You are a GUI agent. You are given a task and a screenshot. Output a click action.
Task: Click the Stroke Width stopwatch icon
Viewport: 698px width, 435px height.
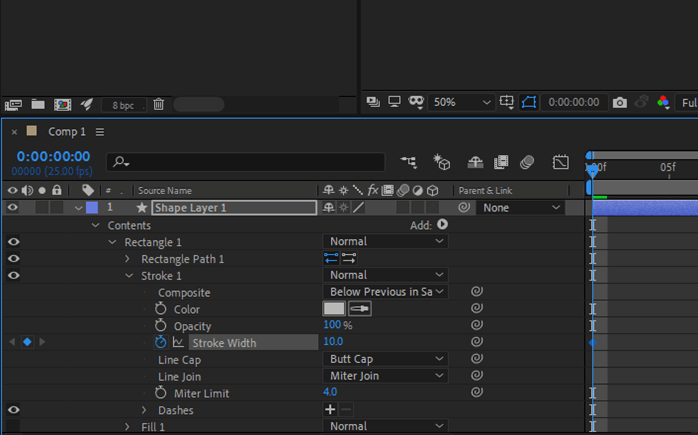[x=161, y=342]
